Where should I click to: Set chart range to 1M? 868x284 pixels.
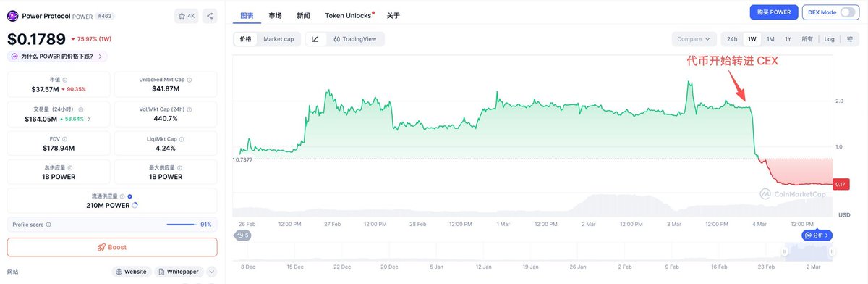(770, 39)
